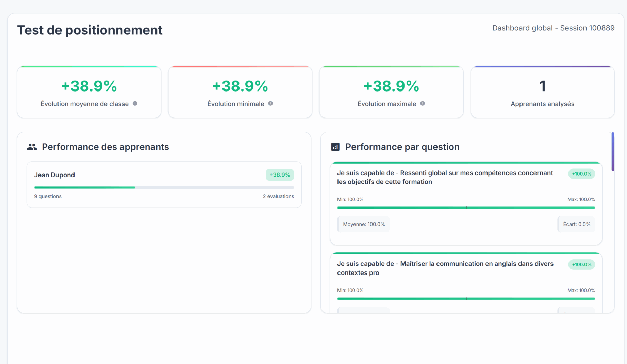This screenshot has width=627, height=364.
Task: Click the Écart: 0.0% chip
Action: [576, 224]
